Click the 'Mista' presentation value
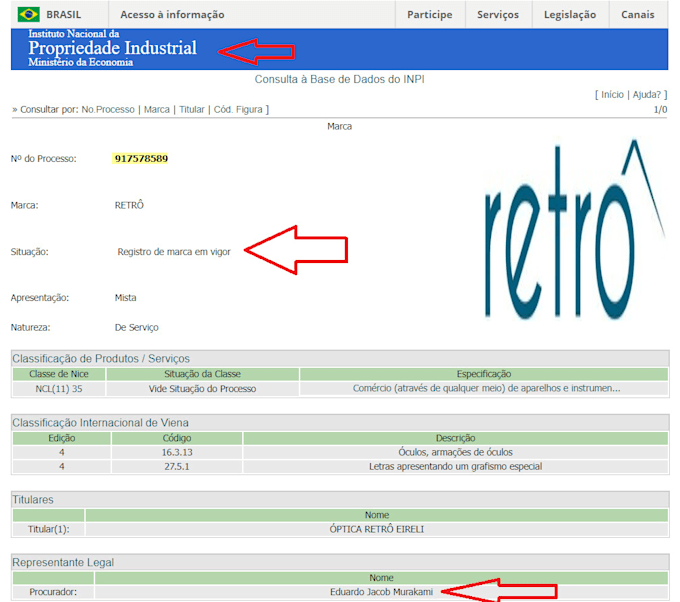 point(125,298)
